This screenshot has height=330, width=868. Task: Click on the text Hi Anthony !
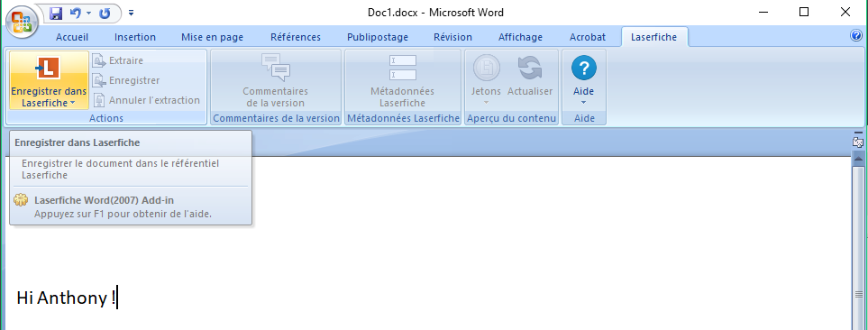click(x=67, y=298)
